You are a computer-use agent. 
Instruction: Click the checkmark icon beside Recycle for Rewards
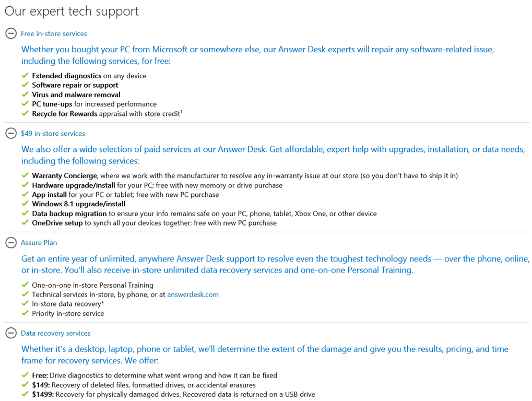[x=25, y=113]
